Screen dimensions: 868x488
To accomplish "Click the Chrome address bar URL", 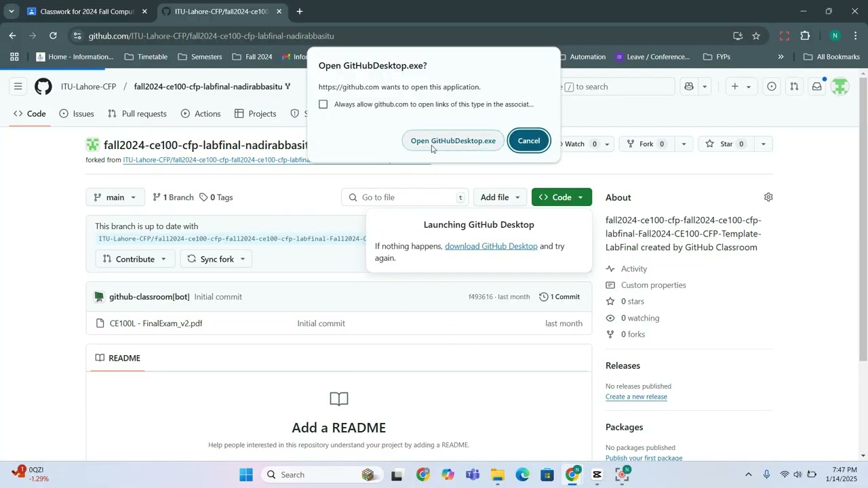I will click(x=211, y=36).
